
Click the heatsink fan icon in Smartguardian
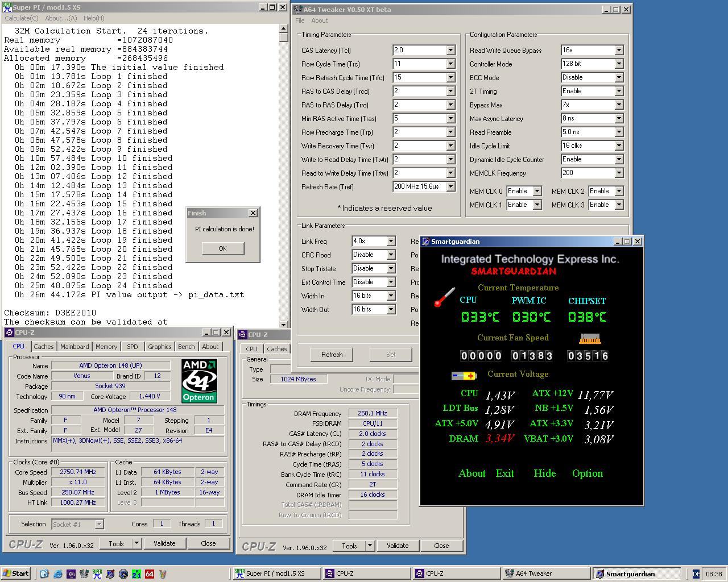(590, 339)
